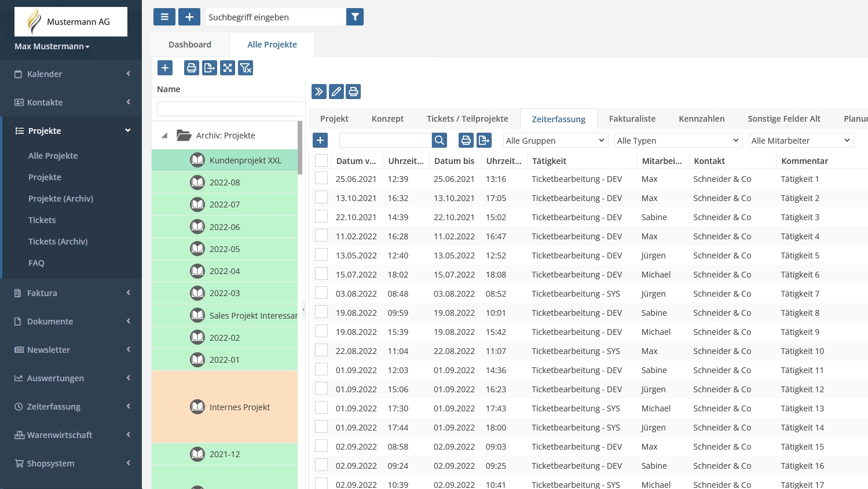Tick the checkbox for Tätigkeit 5

(321, 255)
